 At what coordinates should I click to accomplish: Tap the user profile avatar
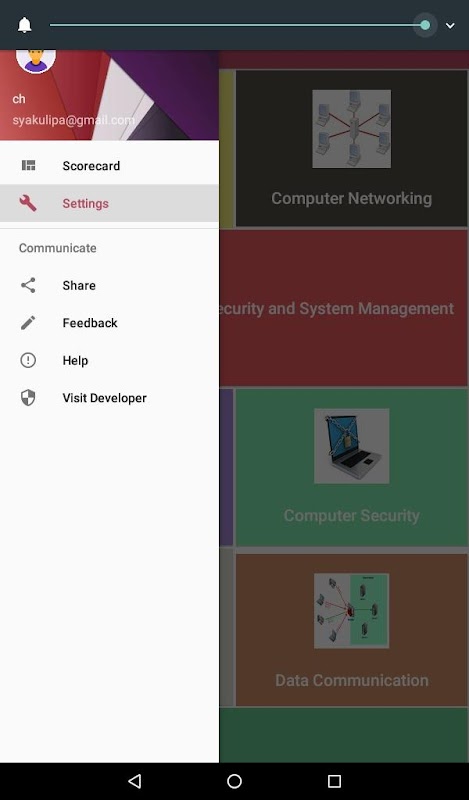click(36, 61)
